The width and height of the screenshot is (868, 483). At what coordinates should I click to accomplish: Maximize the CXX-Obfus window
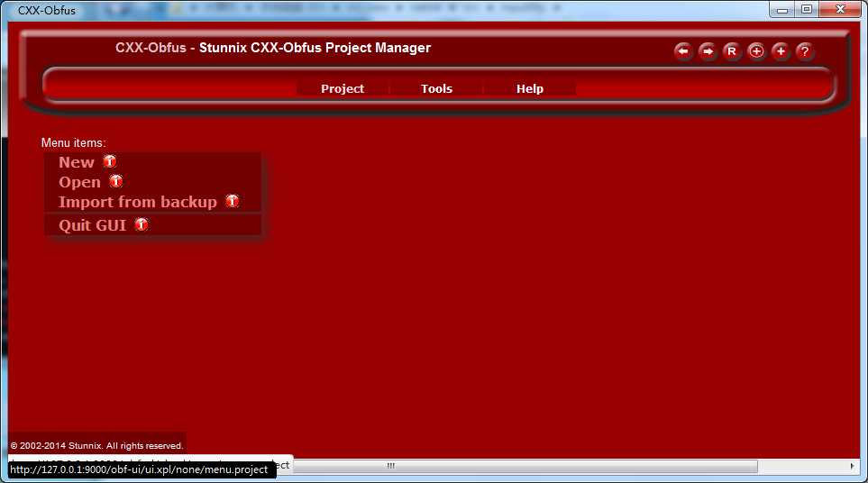pyautogui.click(x=807, y=9)
